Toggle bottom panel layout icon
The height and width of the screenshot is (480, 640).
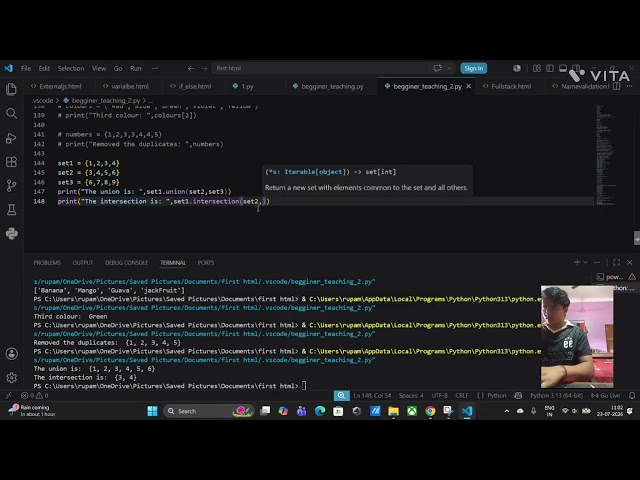pos(563,68)
